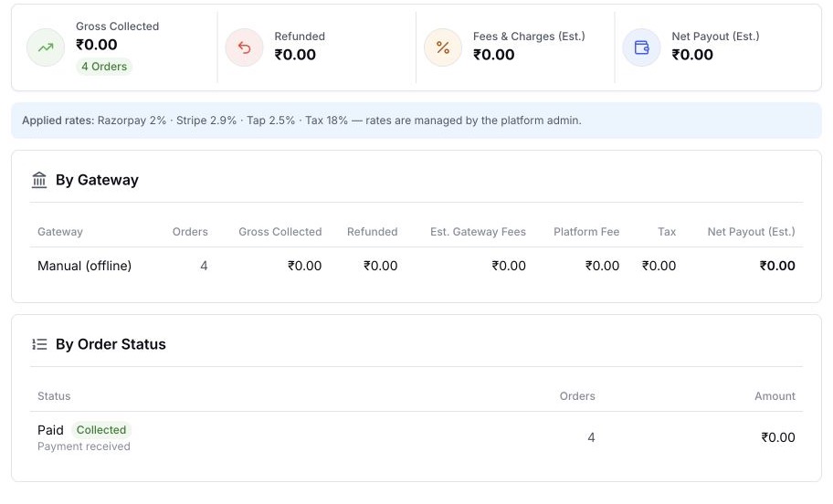Click the Status column header

point(54,396)
